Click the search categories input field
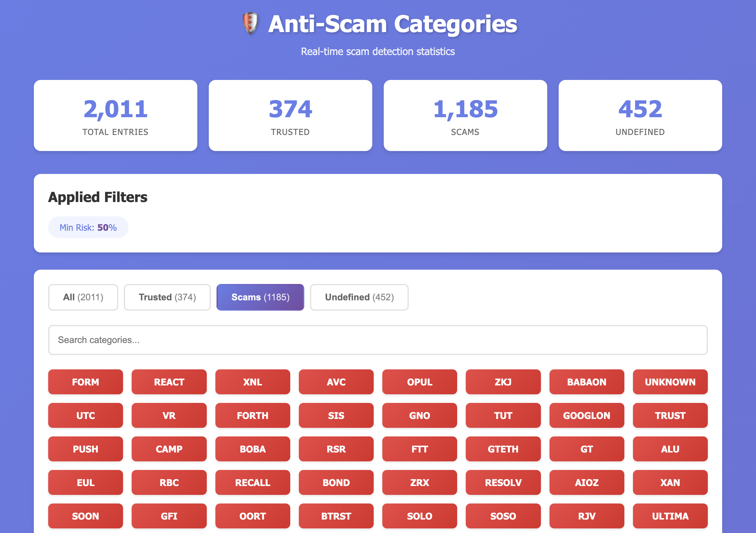Image resolution: width=756 pixels, height=533 pixels. coord(378,340)
